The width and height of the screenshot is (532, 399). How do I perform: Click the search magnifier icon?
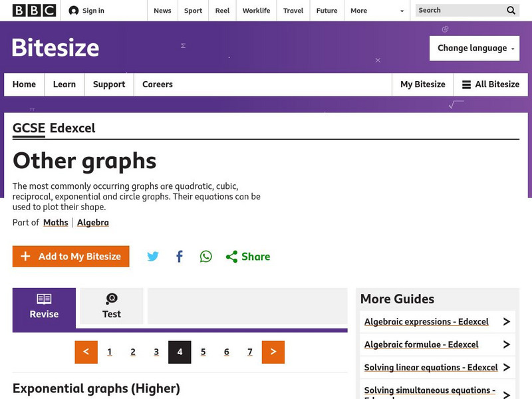point(511,11)
